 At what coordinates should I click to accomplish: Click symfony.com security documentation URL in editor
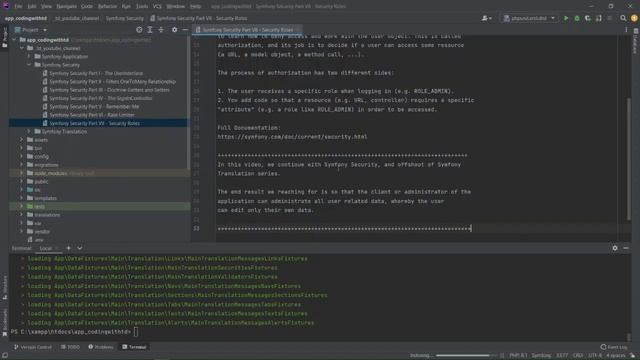(292, 137)
